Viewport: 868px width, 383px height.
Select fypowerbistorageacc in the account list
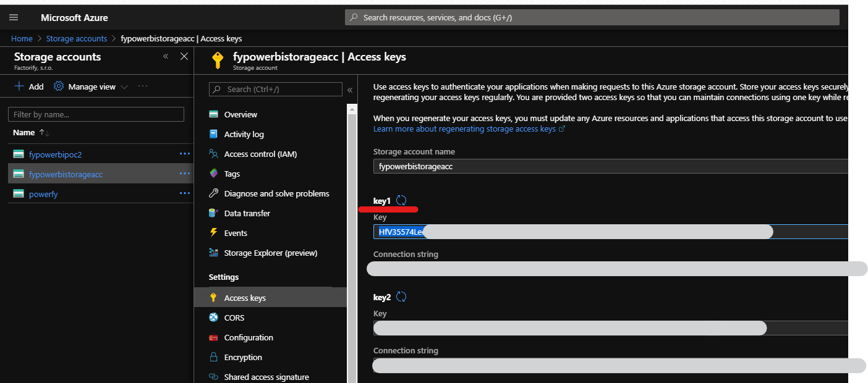[x=66, y=174]
